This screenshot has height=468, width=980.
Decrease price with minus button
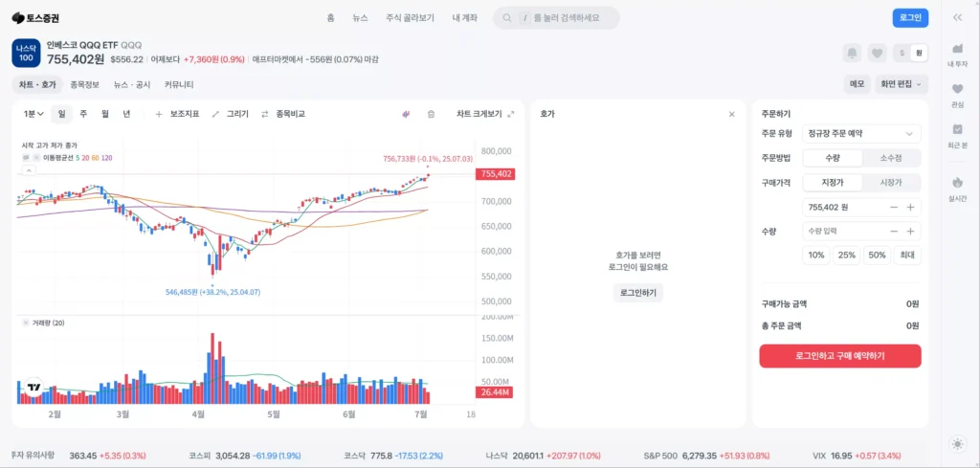click(x=894, y=207)
